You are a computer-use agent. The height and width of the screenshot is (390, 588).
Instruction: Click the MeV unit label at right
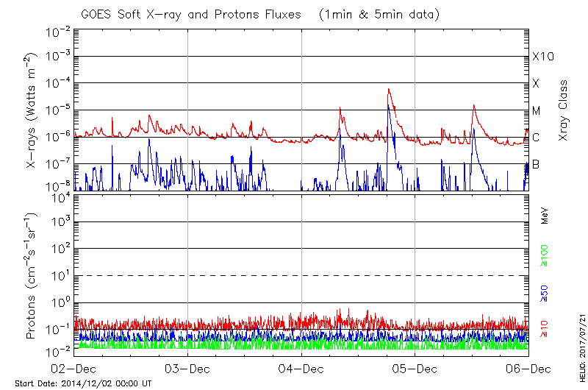(545, 216)
